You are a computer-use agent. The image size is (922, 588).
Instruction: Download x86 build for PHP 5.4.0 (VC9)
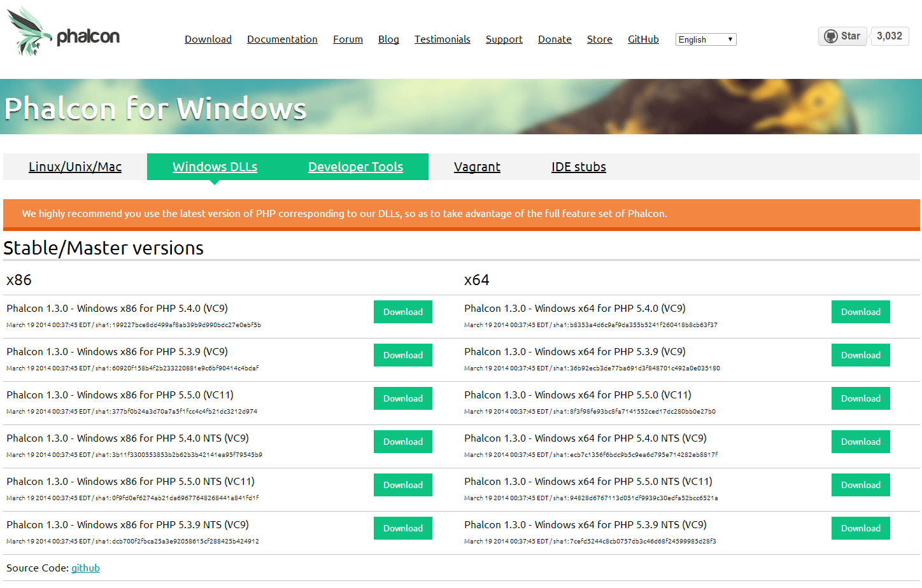click(403, 312)
